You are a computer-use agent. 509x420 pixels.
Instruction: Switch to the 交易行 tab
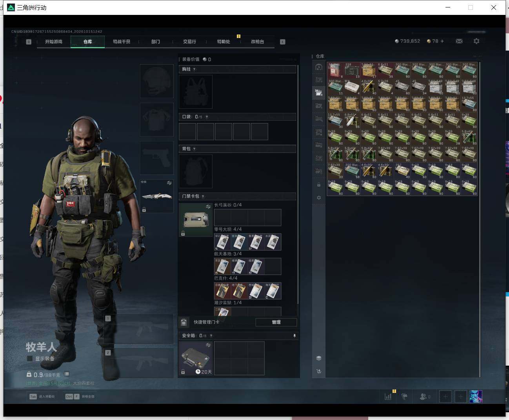189,42
